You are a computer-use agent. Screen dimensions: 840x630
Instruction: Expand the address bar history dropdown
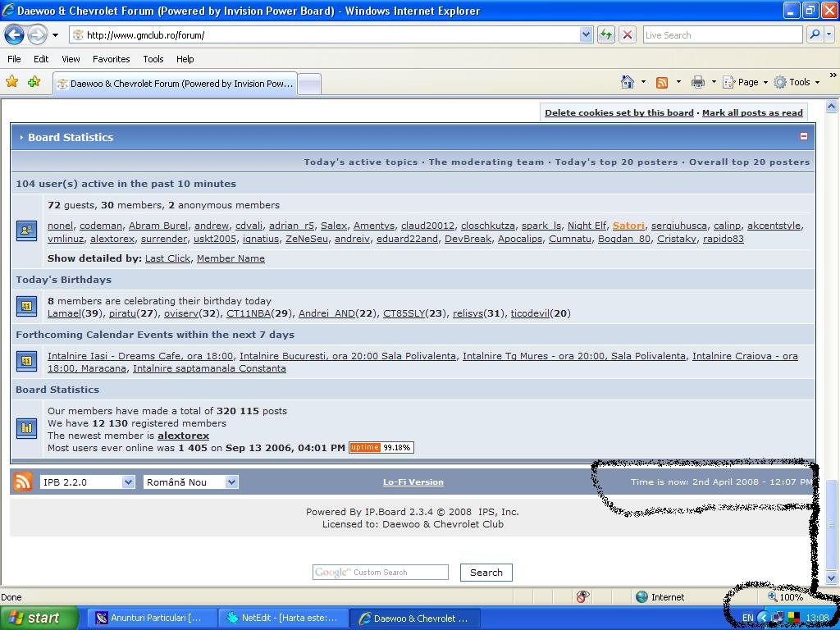[x=586, y=35]
